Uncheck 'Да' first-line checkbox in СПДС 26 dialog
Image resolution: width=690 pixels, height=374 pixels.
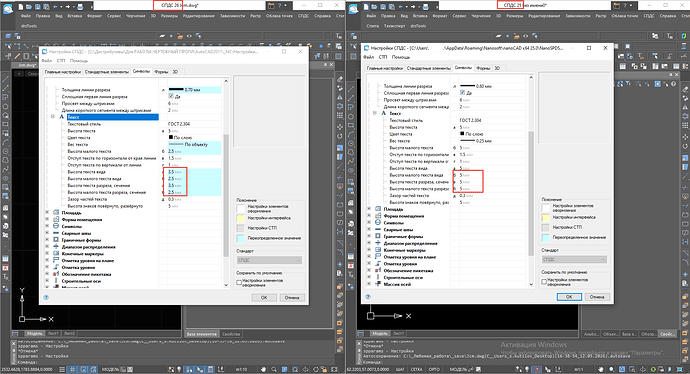tap(171, 96)
